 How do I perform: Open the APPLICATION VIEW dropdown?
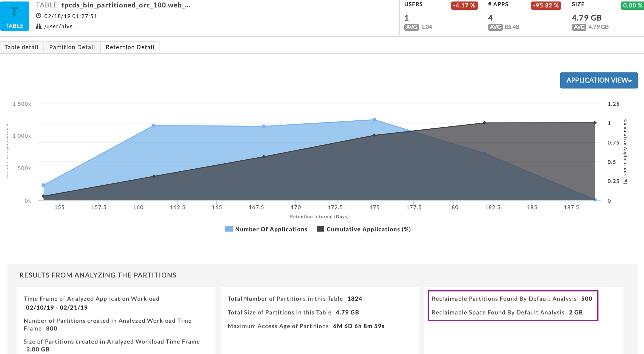pyautogui.click(x=599, y=80)
